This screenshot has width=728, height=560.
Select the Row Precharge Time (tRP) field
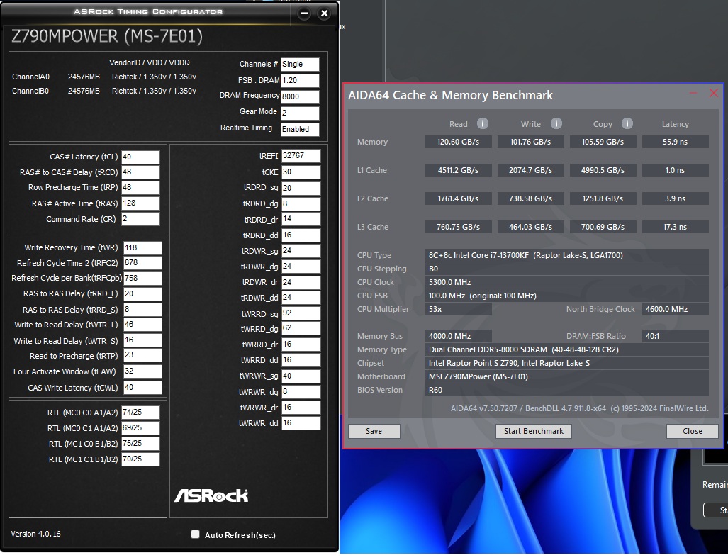[x=140, y=188]
